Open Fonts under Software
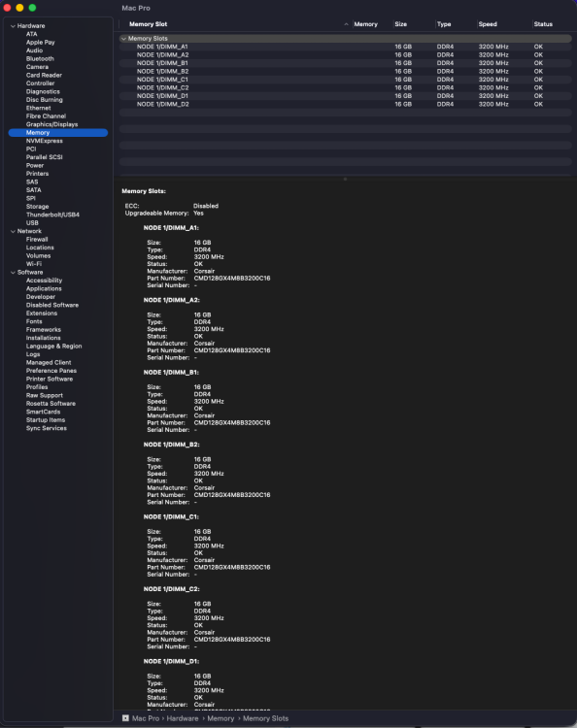 34,321
